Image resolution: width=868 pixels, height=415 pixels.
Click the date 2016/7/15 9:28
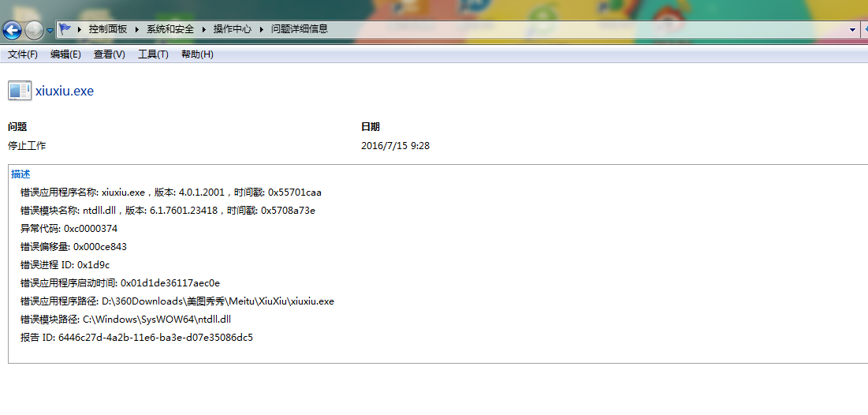click(395, 146)
